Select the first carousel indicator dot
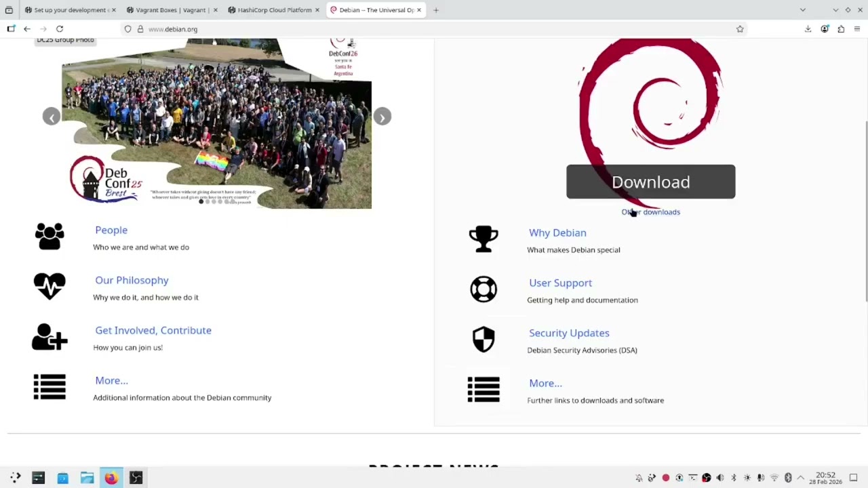Image resolution: width=868 pixels, height=488 pixels. coord(201,202)
